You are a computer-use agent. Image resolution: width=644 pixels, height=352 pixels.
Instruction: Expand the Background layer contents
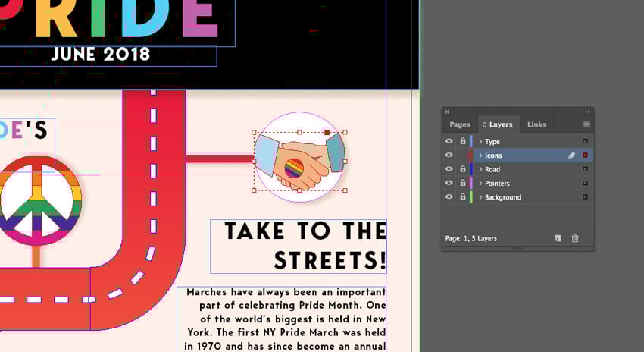click(x=480, y=197)
